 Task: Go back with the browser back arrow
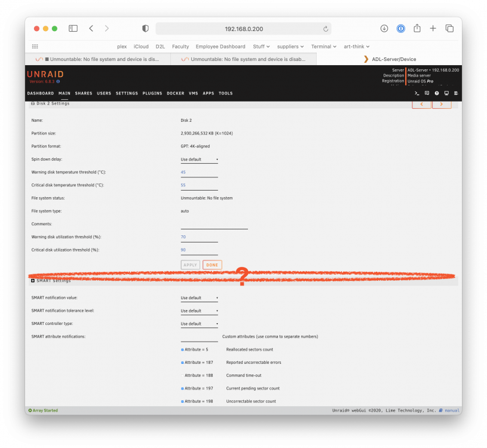91,29
